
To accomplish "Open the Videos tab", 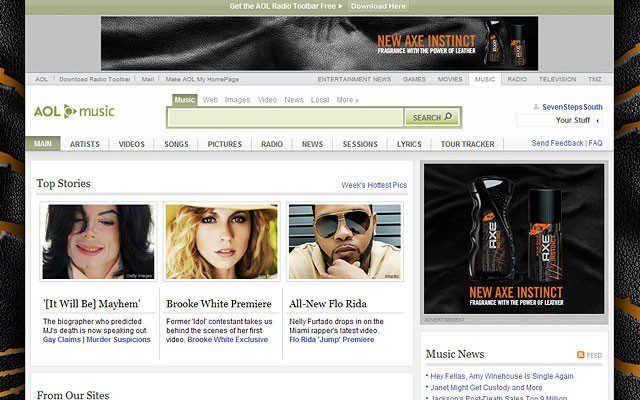I will tap(131, 144).
